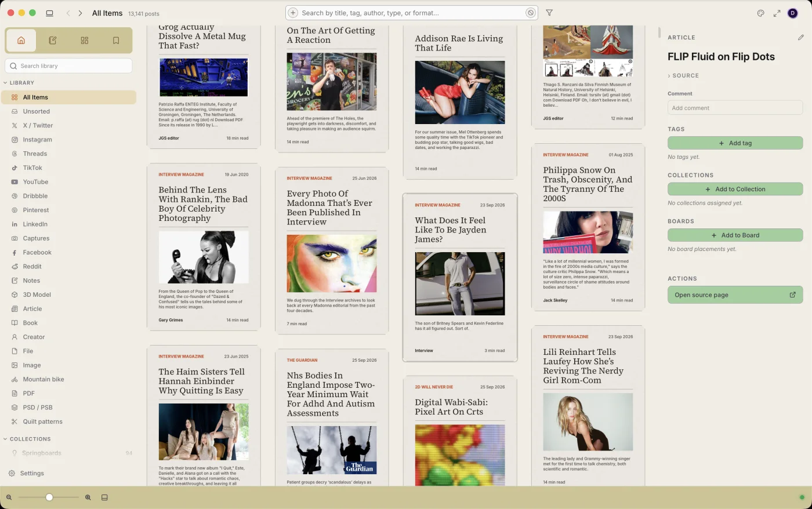The width and height of the screenshot is (812, 509).
Task: Open Settings in the sidebar
Action: (x=27, y=473)
